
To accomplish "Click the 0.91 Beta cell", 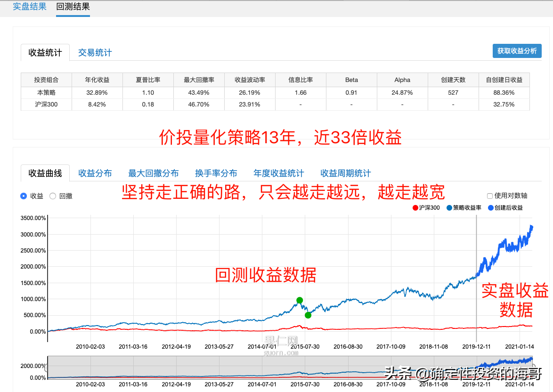I will (351, 92).
